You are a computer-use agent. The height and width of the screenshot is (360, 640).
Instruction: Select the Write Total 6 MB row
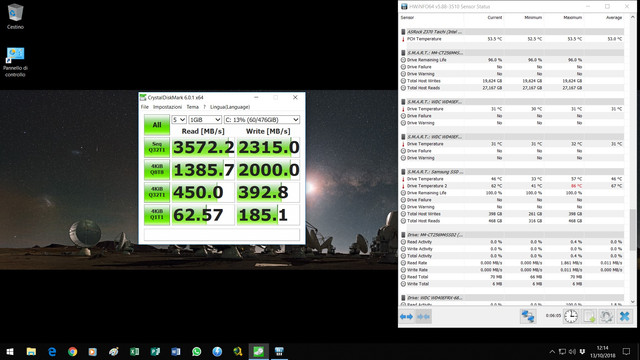(512, 284)
